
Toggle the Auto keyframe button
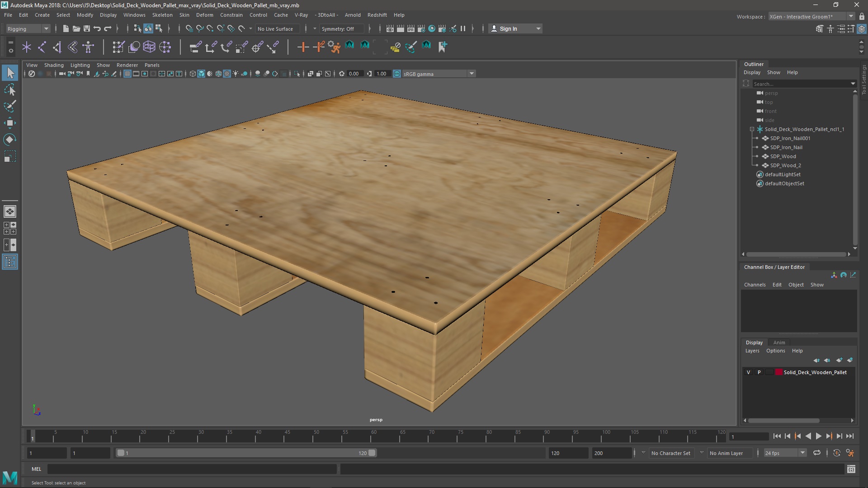tap(837, 453)
